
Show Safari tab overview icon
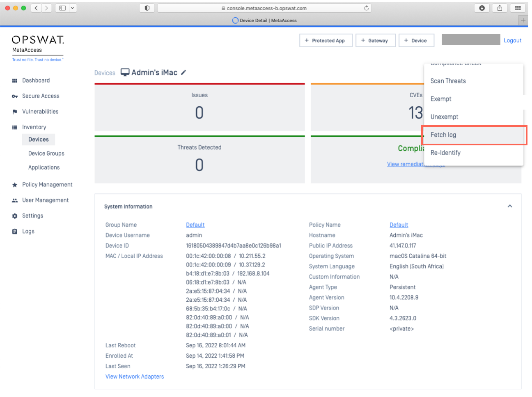pyautogui.click(x=518, y=8)
